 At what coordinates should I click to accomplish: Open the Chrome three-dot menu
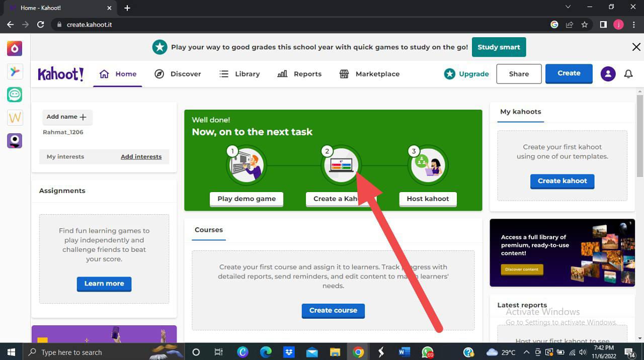633,24
